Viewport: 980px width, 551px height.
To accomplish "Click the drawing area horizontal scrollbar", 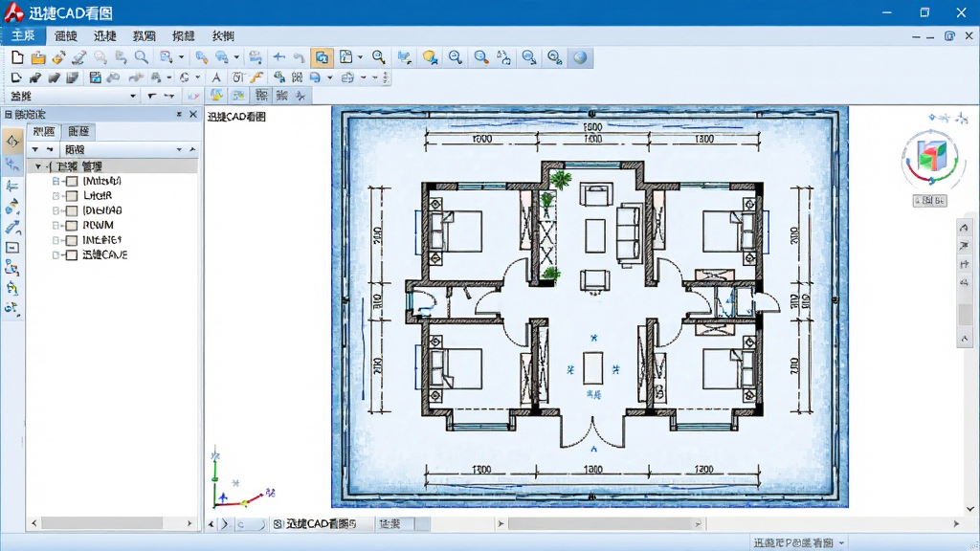I will point(603,524).
